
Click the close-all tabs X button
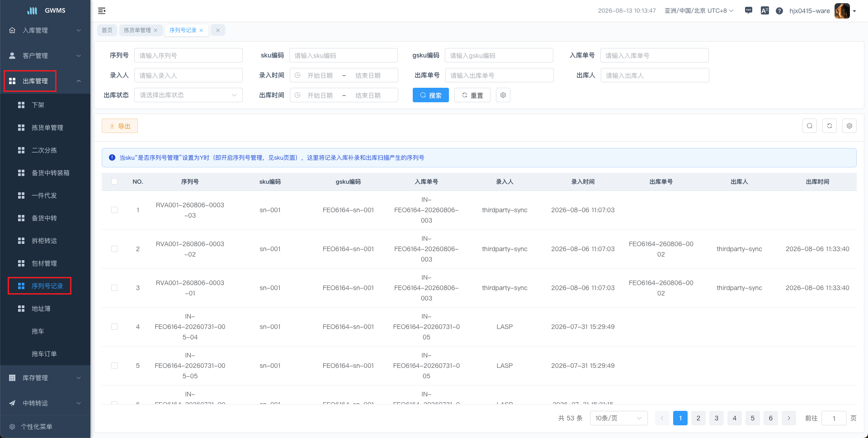tap(217, 30)
